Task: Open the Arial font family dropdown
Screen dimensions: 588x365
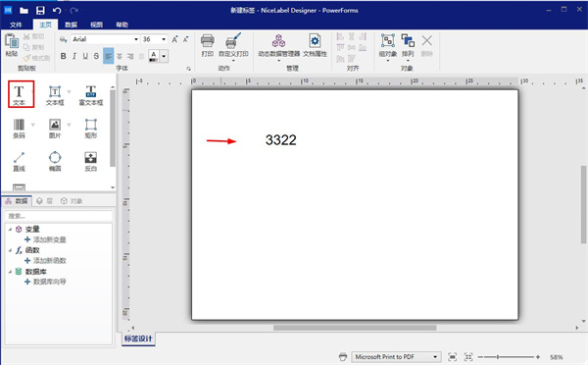Action: click(136, 39)
